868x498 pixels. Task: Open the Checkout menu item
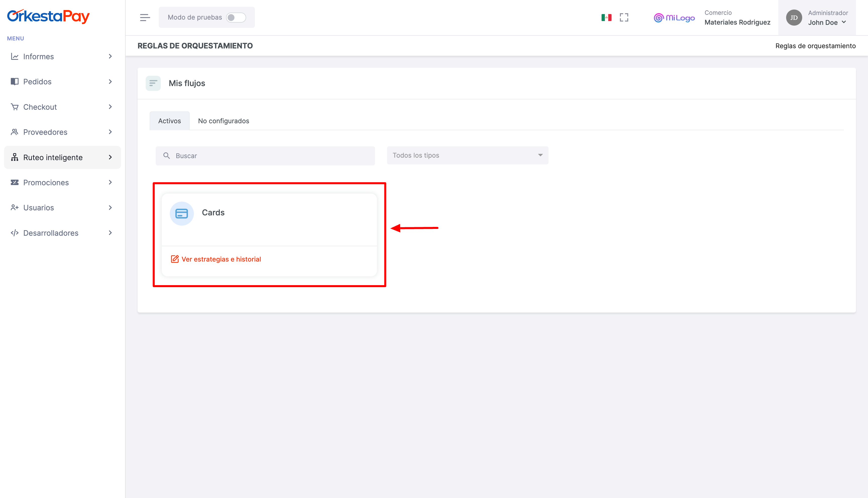(62, 107)
